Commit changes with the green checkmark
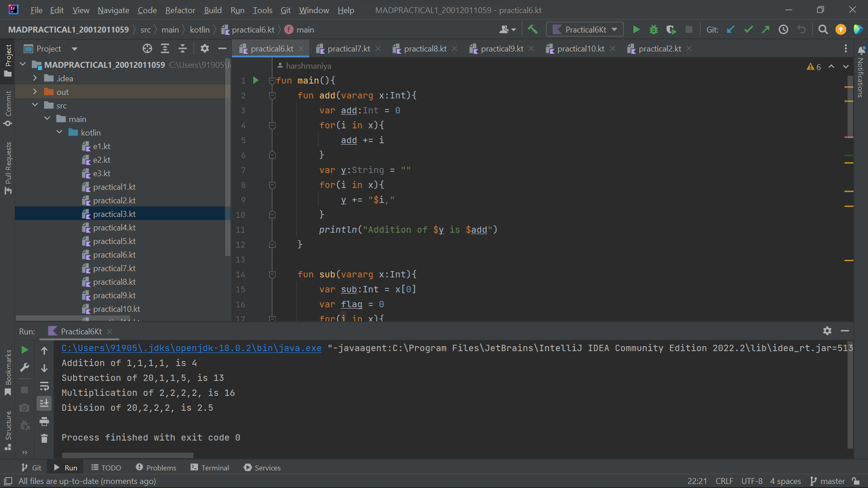The width and height of the screenshot is (868, 488). [748, 30]
